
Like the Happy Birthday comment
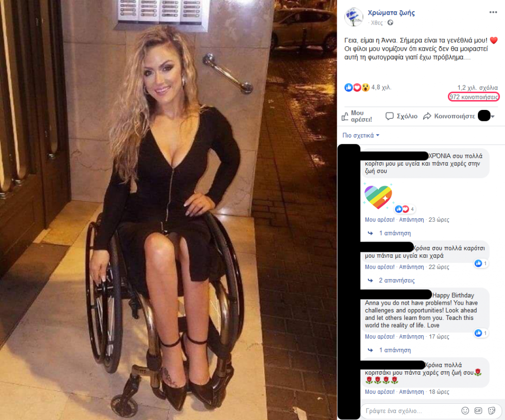(379, 336)
